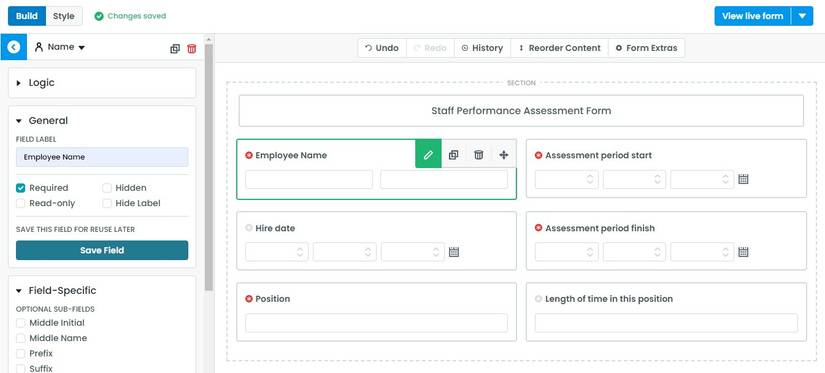Viewport: 825px width, 373px height.
Task: Duplicate field icon in sidebar header
Action: 175,48
